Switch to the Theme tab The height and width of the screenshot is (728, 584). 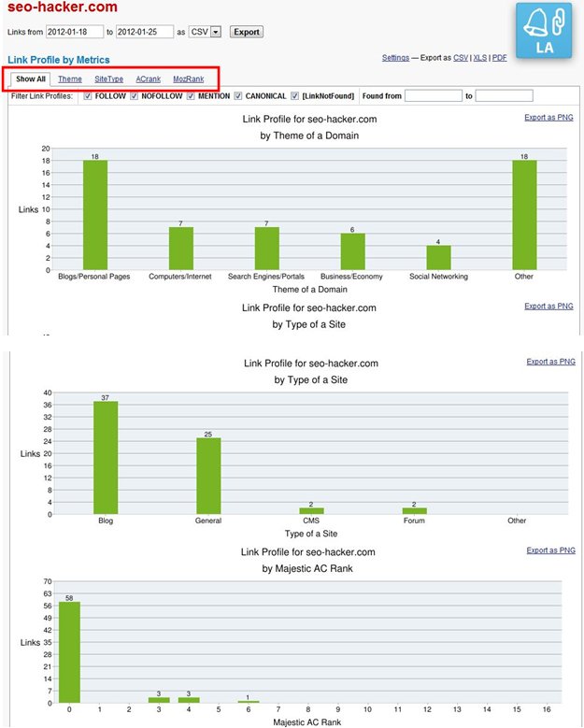pyautogui.click(x=69, y=79)
